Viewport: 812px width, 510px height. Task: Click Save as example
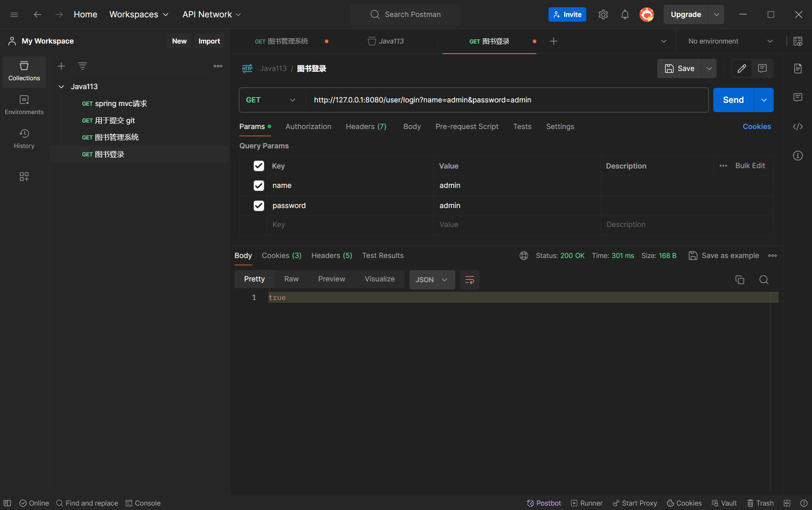pyautogui.click(x=724, y=256)
